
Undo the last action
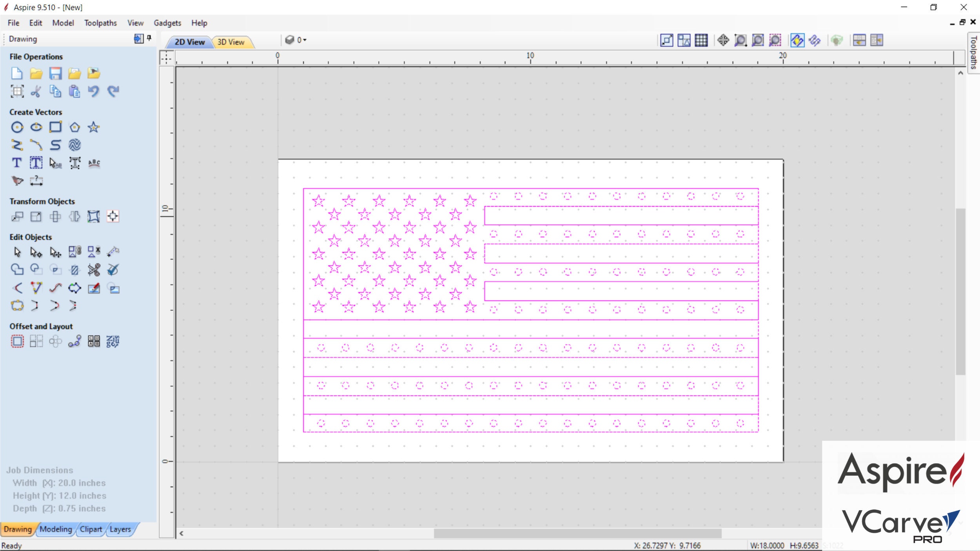pos(93,91)
